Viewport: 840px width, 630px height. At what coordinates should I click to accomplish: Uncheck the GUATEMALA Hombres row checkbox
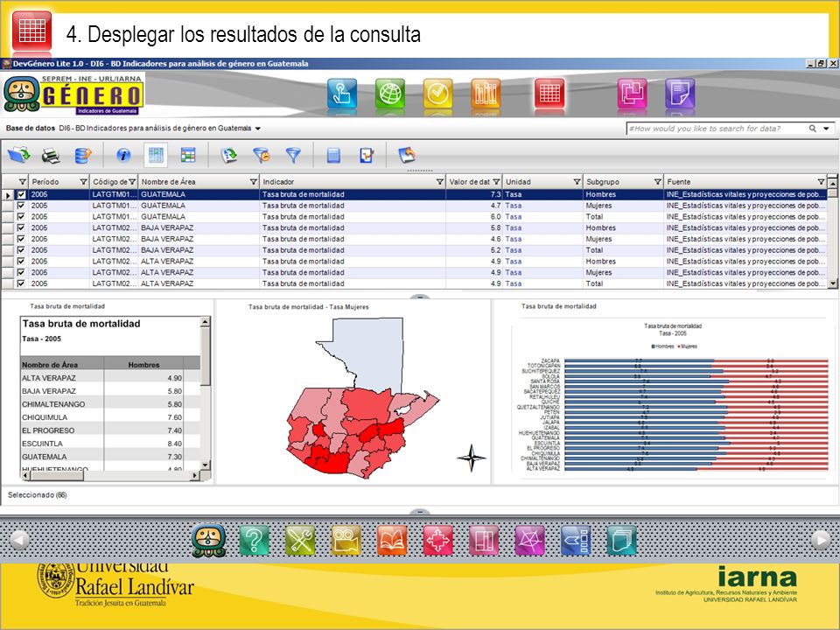coord(21,195)
